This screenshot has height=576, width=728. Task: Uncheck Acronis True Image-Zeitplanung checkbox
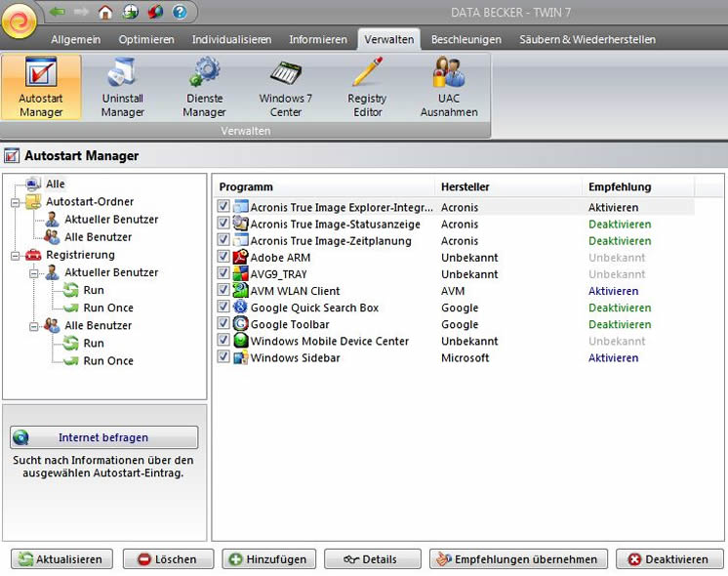(223, 239)
